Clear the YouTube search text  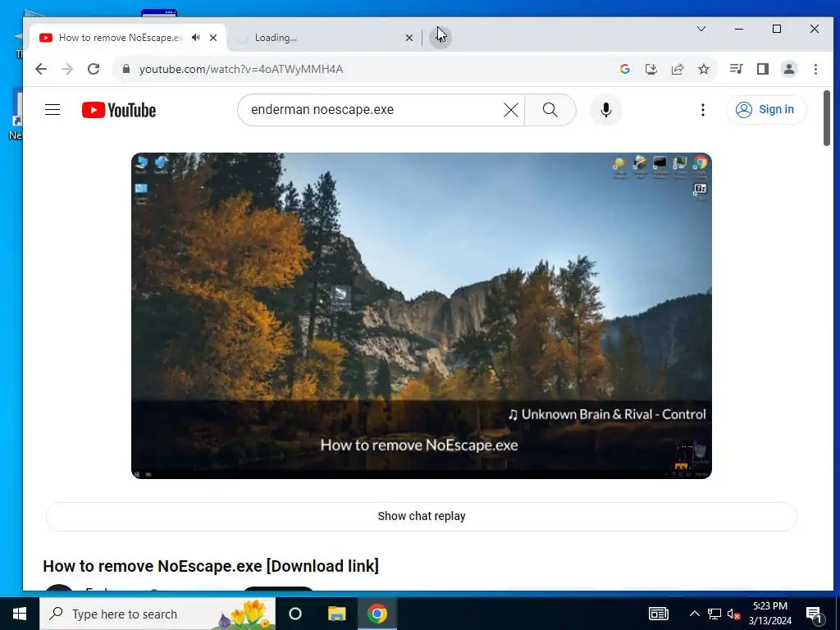pos(511,110)
